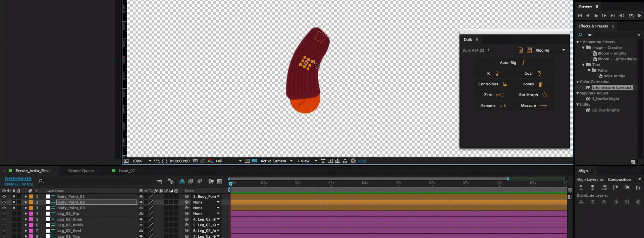Jump to last frame in Preview

coord(612,16)
